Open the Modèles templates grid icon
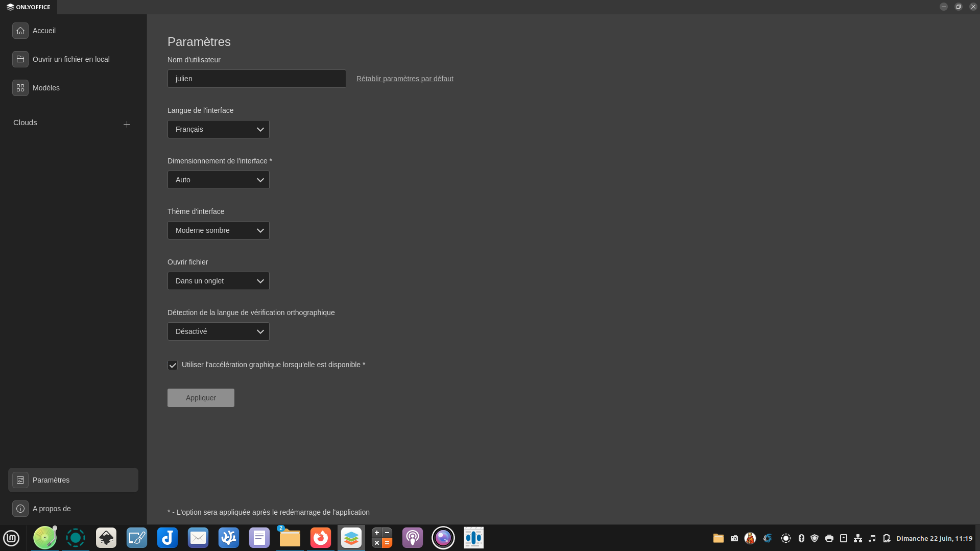 point(20,88)
